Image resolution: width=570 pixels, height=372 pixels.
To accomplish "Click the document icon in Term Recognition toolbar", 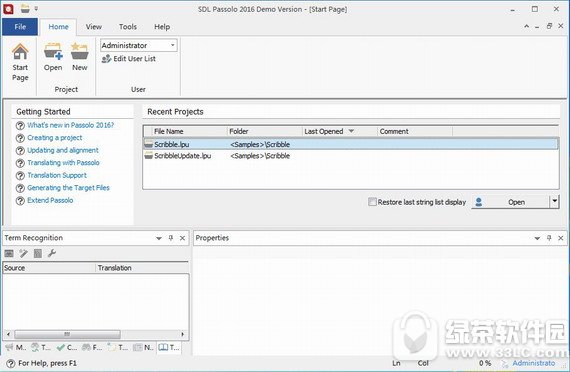I will [38, 253].
